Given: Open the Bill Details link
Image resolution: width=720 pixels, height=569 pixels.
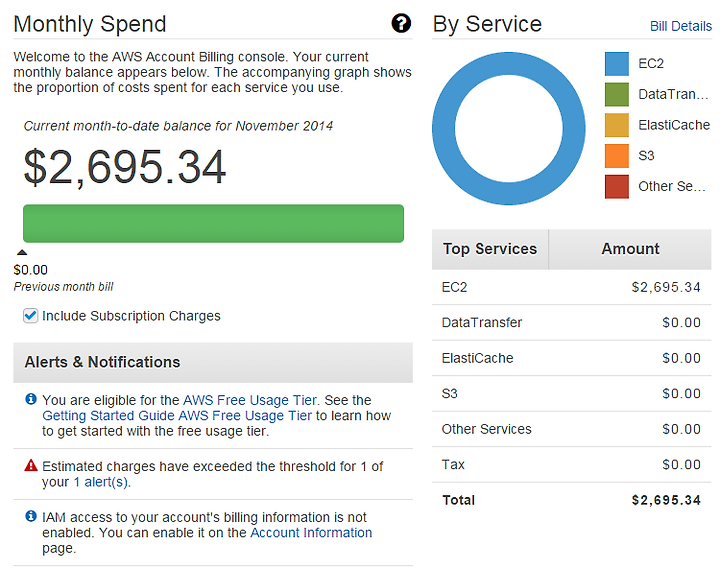Looking at the screenshot, I should tap(681, 26).
